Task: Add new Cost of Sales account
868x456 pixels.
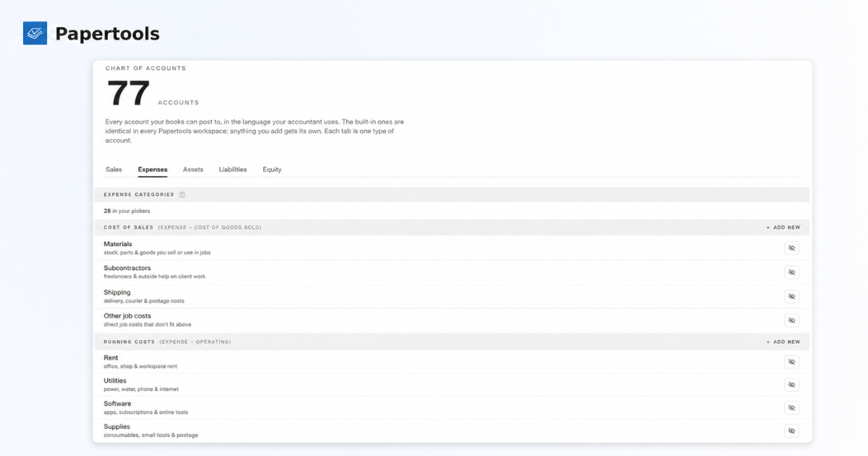Action: [x=783, y=227]
